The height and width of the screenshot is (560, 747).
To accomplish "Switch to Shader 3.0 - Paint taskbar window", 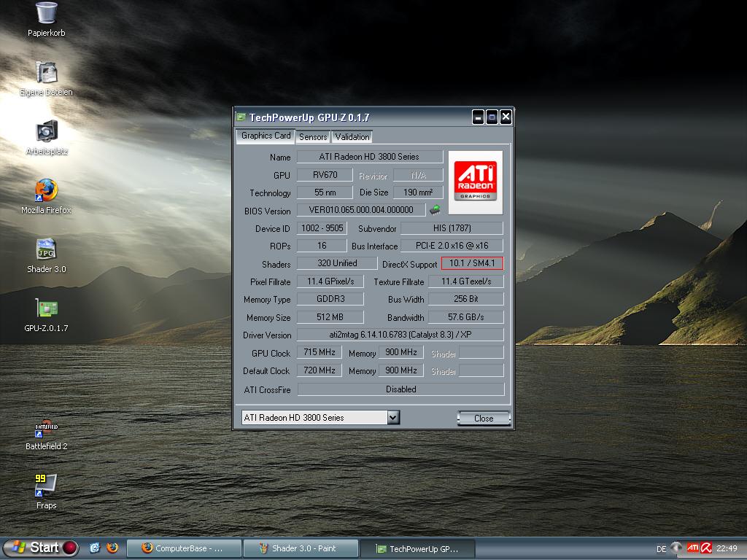I will 301,548.
